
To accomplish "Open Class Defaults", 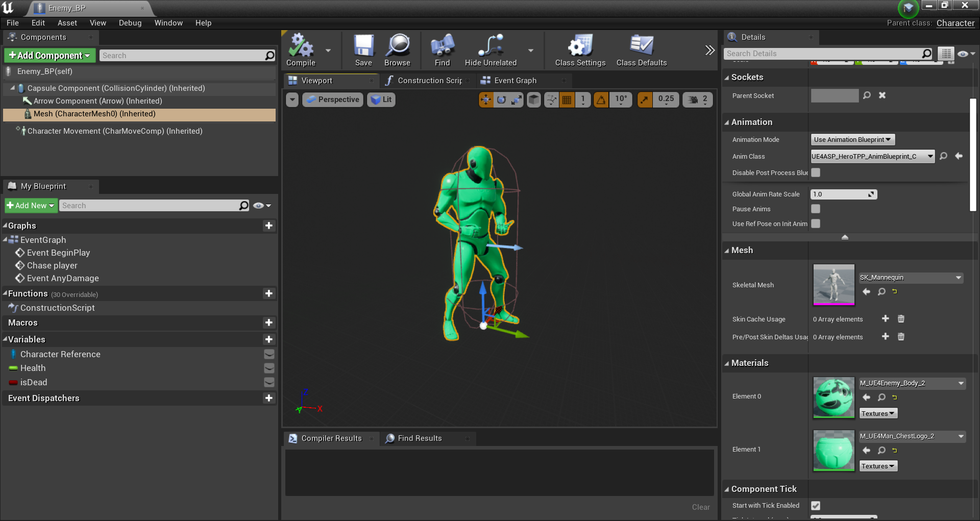I will [x=641, y=50].
